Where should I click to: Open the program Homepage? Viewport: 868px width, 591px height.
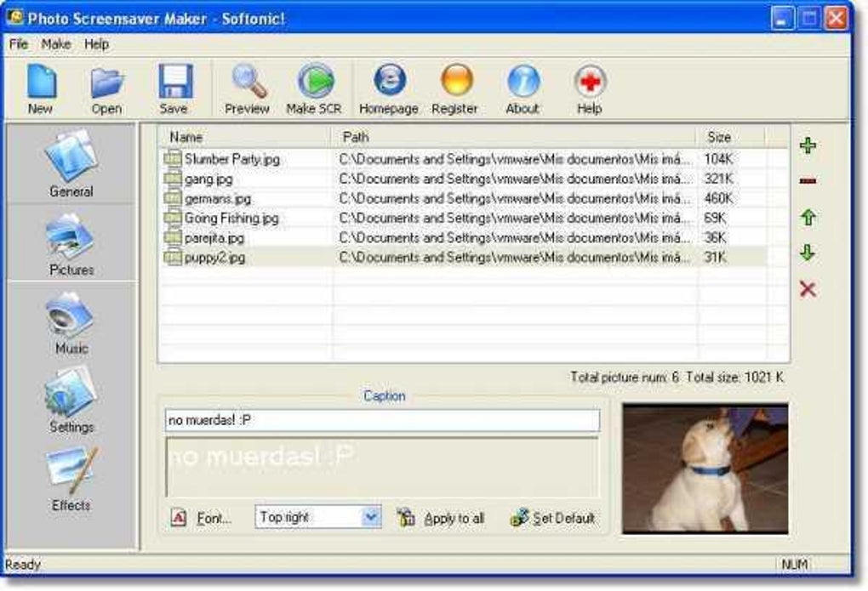391,85
